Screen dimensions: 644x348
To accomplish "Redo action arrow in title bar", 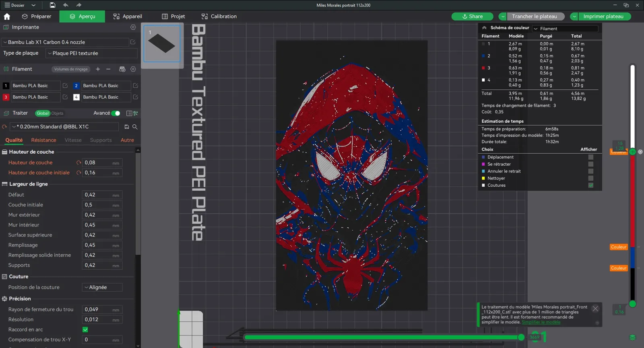I will coord(79,5).
